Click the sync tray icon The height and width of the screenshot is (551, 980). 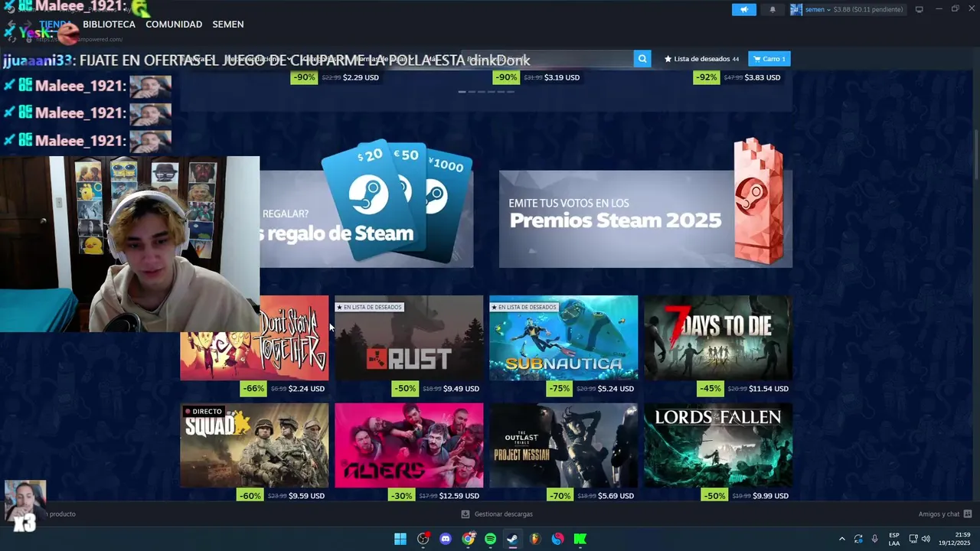858,539
